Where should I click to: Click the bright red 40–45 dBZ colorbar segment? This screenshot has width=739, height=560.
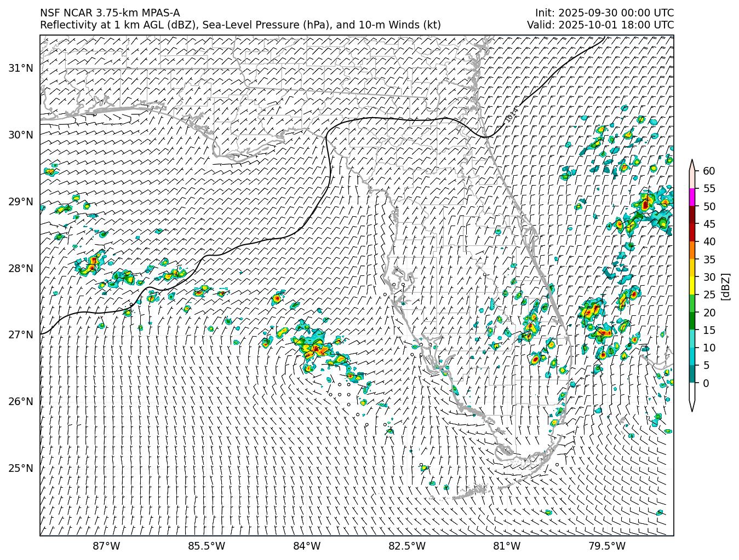click(x=692, y=233)
